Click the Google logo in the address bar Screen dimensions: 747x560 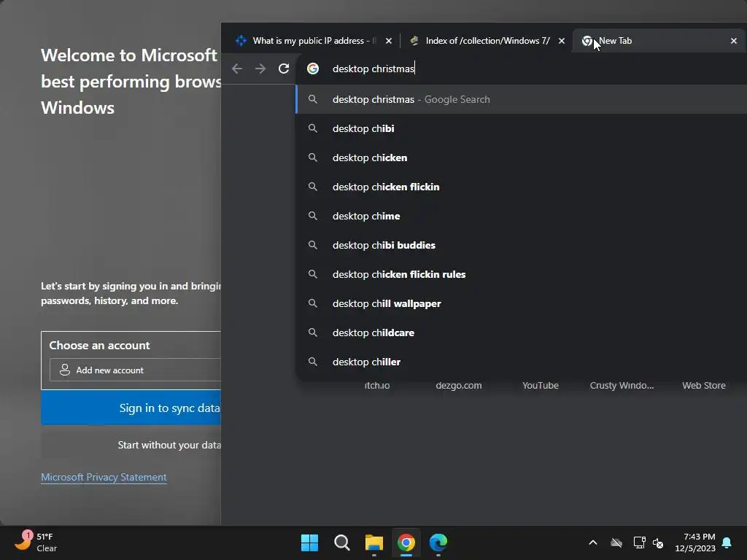tap(313, 69)
